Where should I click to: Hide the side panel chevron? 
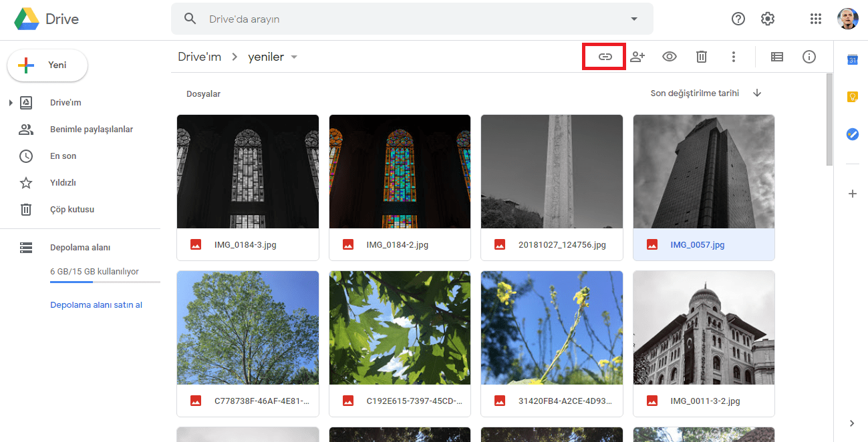tap(851, 423)
